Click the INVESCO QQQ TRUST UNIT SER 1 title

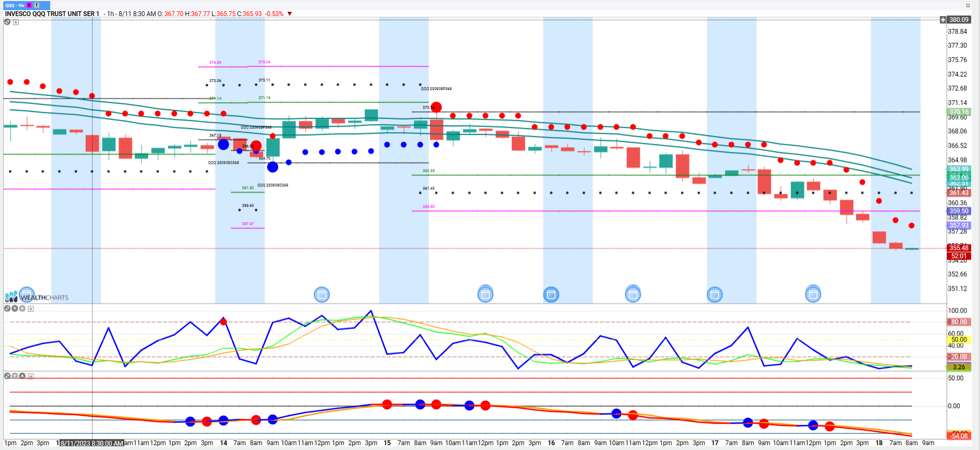[52, 14]
